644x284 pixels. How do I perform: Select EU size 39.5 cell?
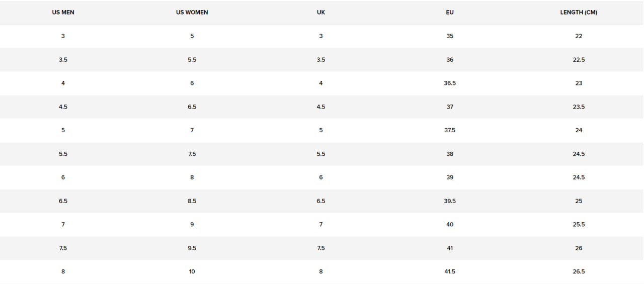click(x=450, y=201)
